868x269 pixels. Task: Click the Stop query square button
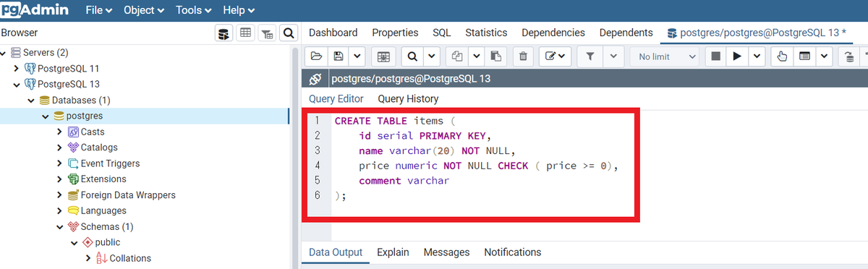point(715,56)
